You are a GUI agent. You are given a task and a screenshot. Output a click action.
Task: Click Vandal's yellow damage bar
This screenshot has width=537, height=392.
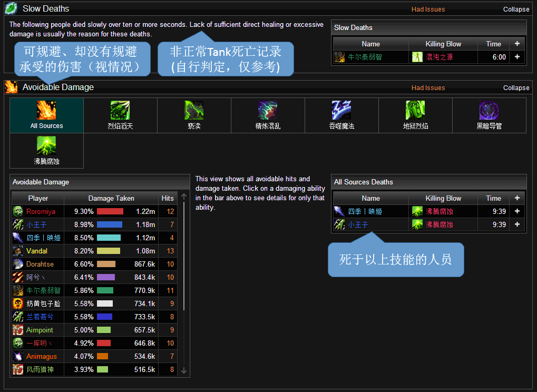click(x=109, y=251)
